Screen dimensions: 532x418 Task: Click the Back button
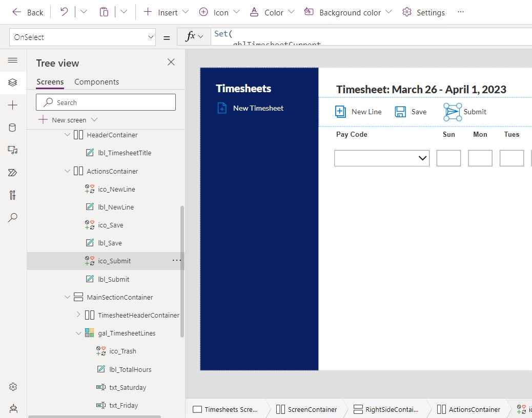pyautogui.click(x=28, y=12)
